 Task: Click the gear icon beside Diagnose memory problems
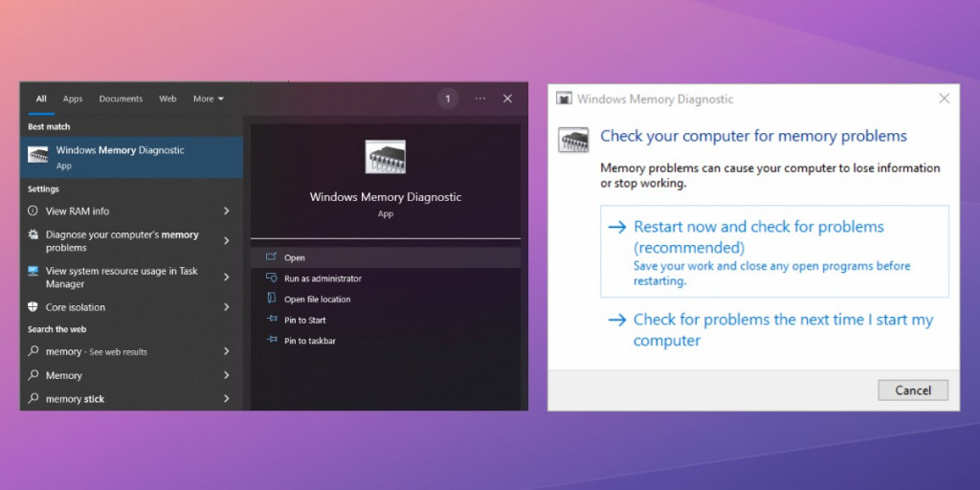coord(33,234)
